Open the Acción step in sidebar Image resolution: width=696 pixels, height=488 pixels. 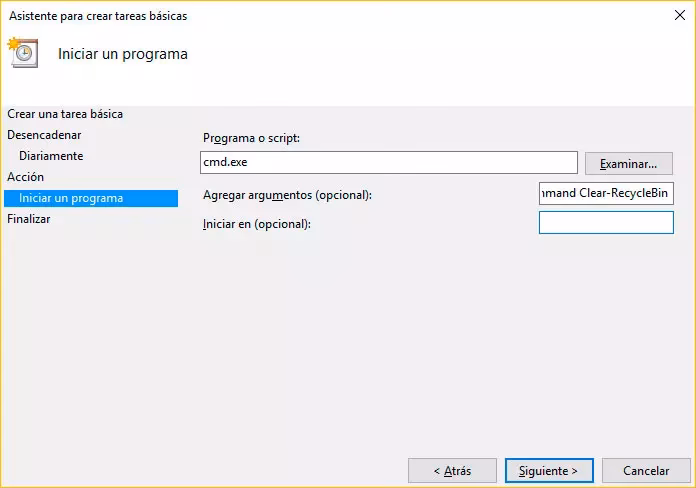click(25, 177)
